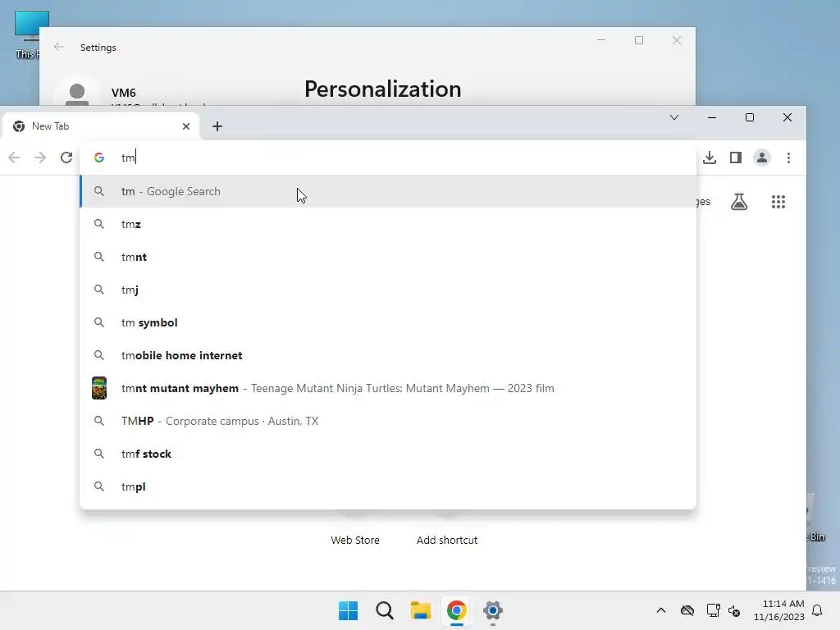Open the Windows Start menu

click(x=348, y=610)
